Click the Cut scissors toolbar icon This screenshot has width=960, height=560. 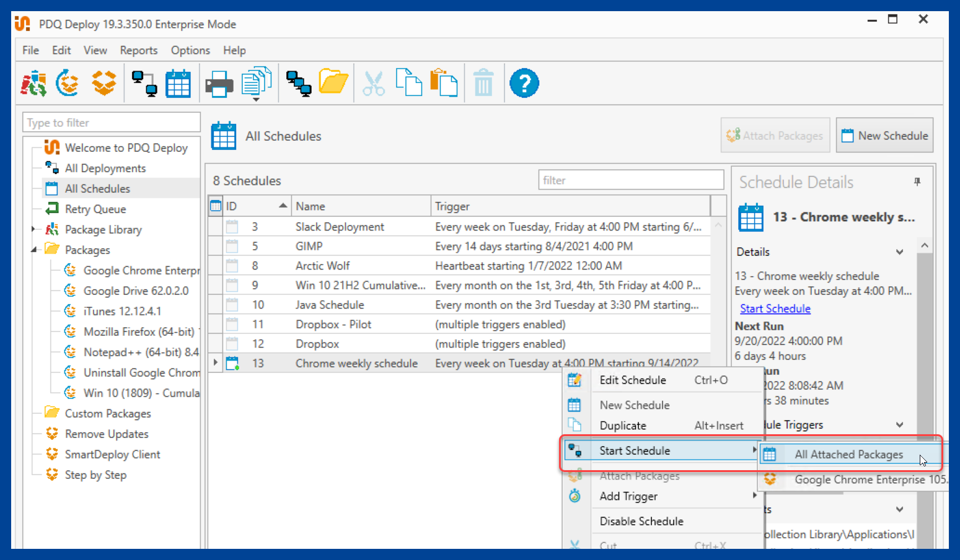(x=374, y=83)
